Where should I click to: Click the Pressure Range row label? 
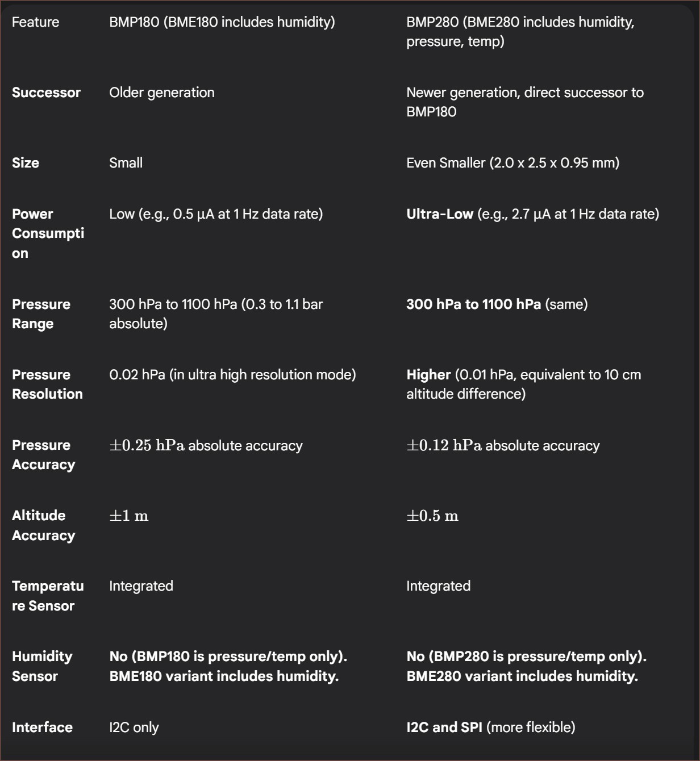point(41,314)
